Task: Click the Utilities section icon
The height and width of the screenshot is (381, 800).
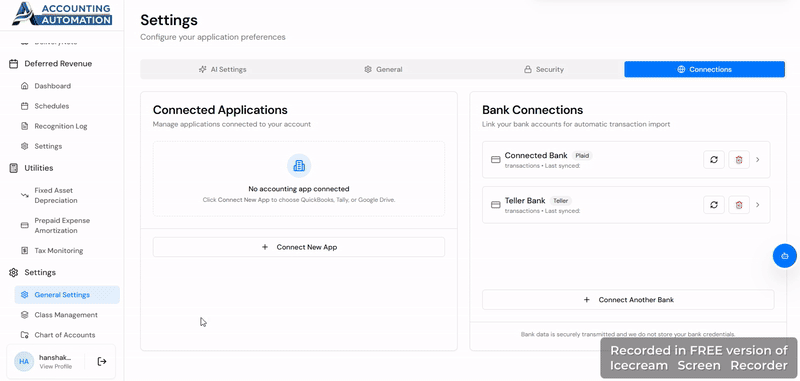Action: coord(14,168)
